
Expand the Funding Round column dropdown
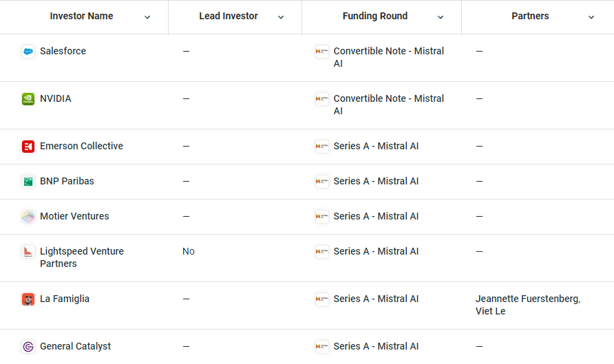pyautogui.click(x=441, y=17)
